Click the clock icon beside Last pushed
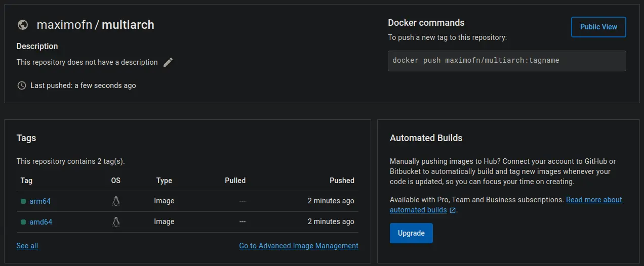 21,85
